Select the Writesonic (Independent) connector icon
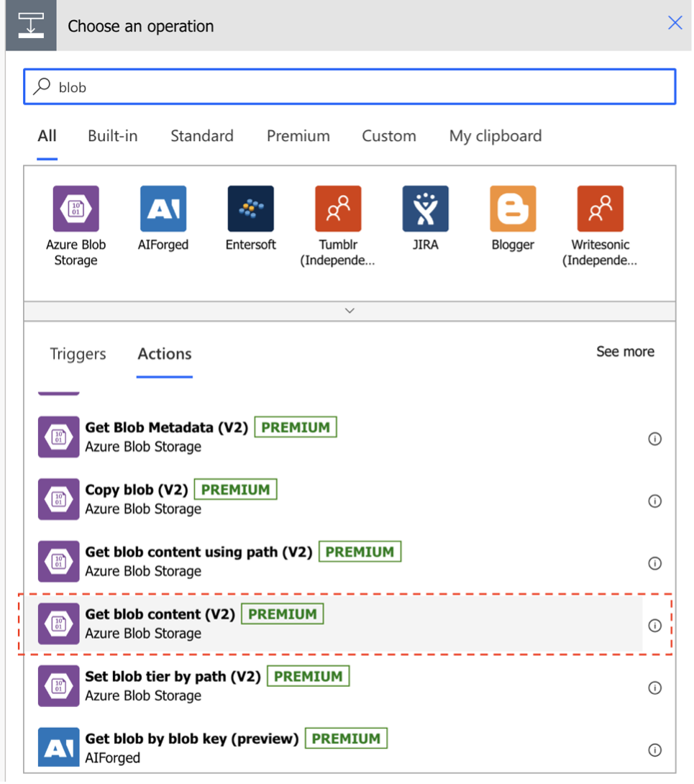The height and width of the screenshot is (784, 694). (601, 208)
